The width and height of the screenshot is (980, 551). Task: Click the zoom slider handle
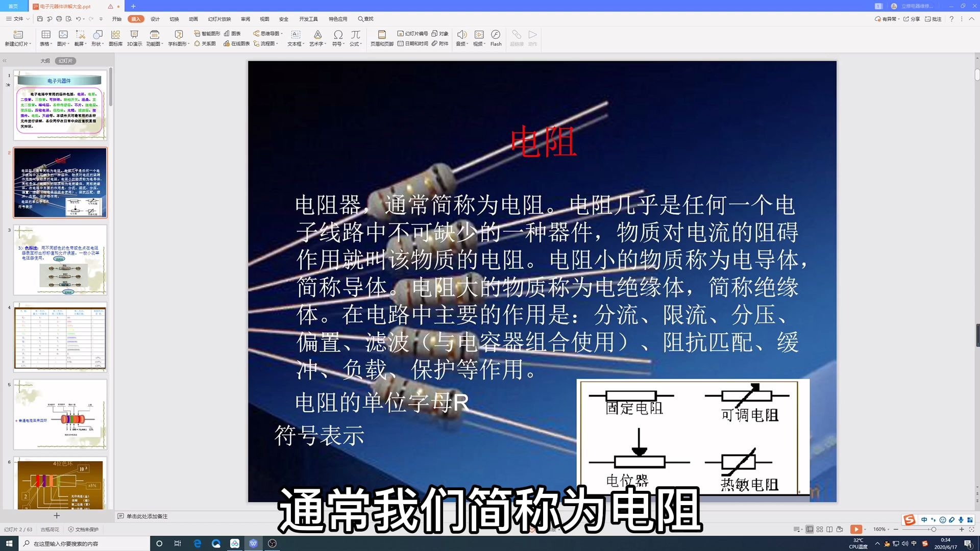tap(934, 530)
